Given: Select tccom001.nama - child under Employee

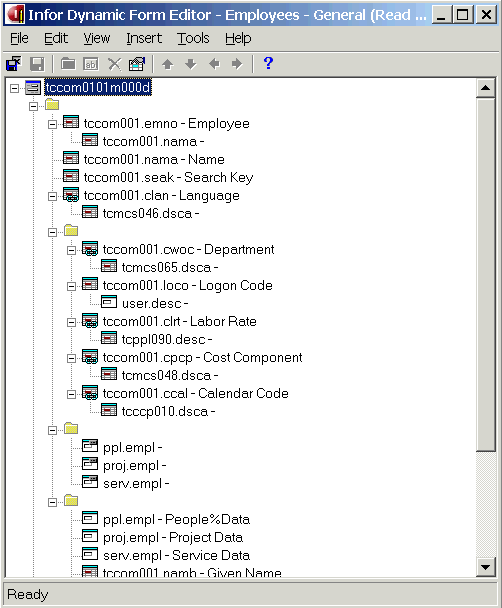Looking at the screenshot, I should click(154, 142).
